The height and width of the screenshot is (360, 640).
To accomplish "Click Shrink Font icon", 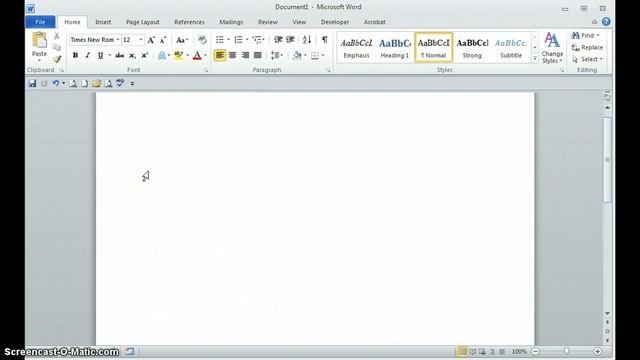I will [x=162, y=40].
